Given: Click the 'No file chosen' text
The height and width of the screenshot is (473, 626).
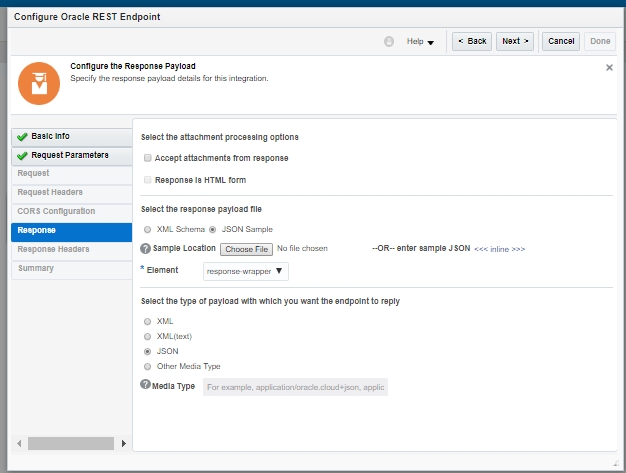Looking at the screenshot, I should [x=302, y=249].
